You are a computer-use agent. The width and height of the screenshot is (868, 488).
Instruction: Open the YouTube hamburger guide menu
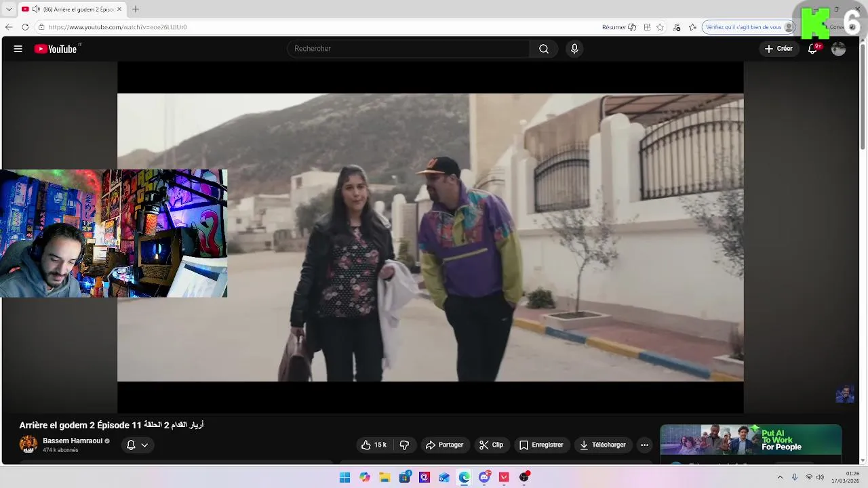[18, 49]
